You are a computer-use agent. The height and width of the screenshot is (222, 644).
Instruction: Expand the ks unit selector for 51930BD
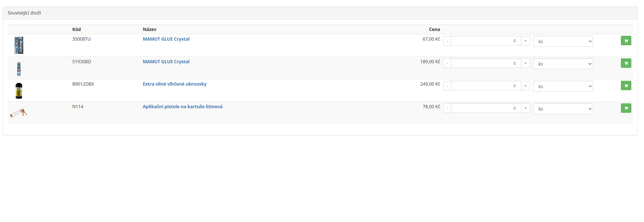563,64
